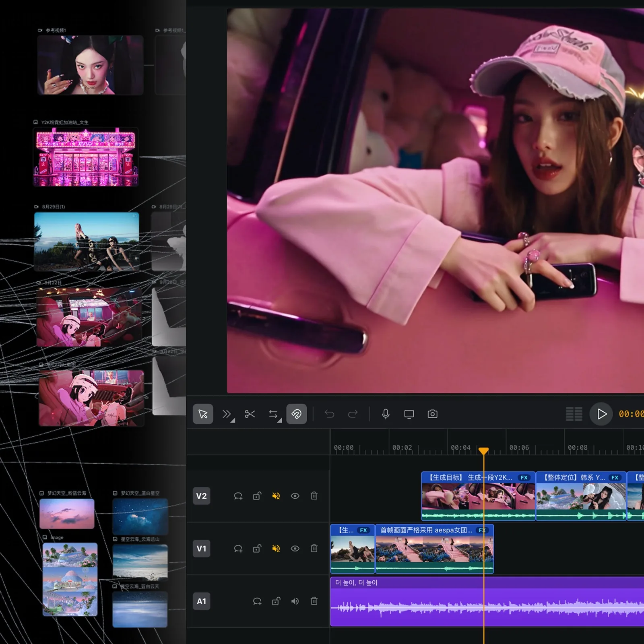Play the timeline preview
The width and height of the screenshot is (644, 644).
pyautogui.click(x=601, y=414)
